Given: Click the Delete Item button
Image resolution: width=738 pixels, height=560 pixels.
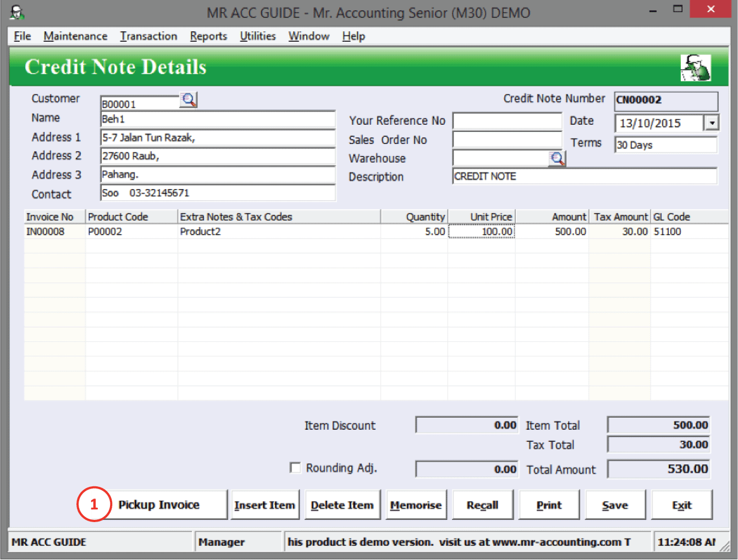Looking at the screenshot, I should (342, 505).
